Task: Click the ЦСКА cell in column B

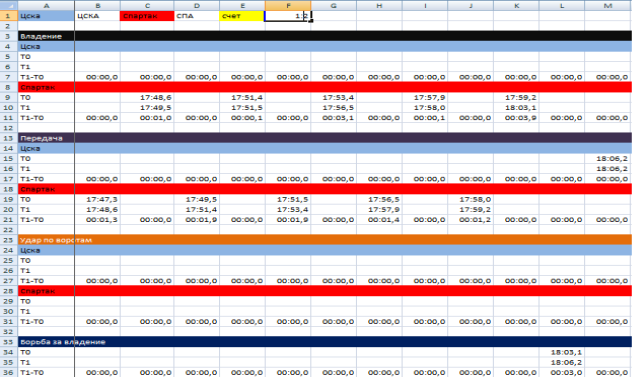Action: [97, 16]
